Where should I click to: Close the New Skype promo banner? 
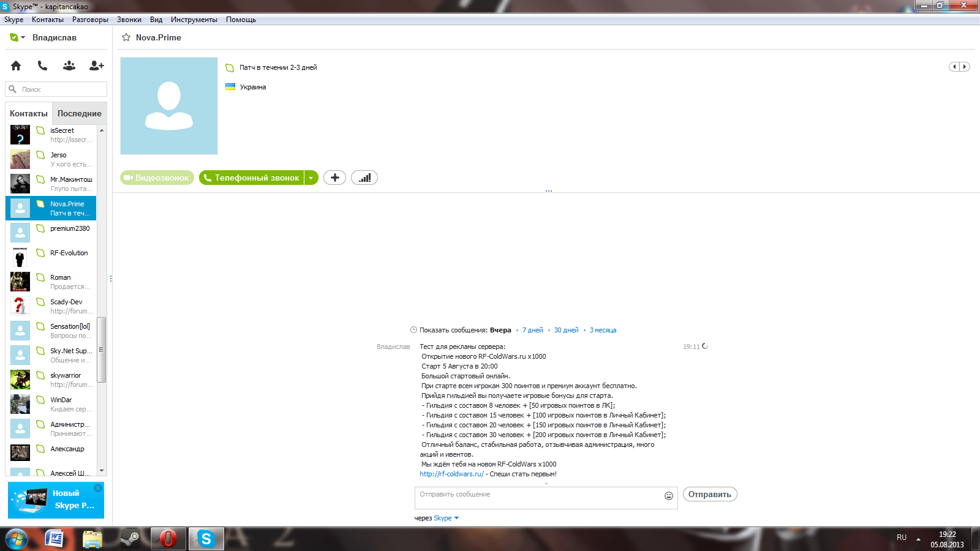pos(98,488)
